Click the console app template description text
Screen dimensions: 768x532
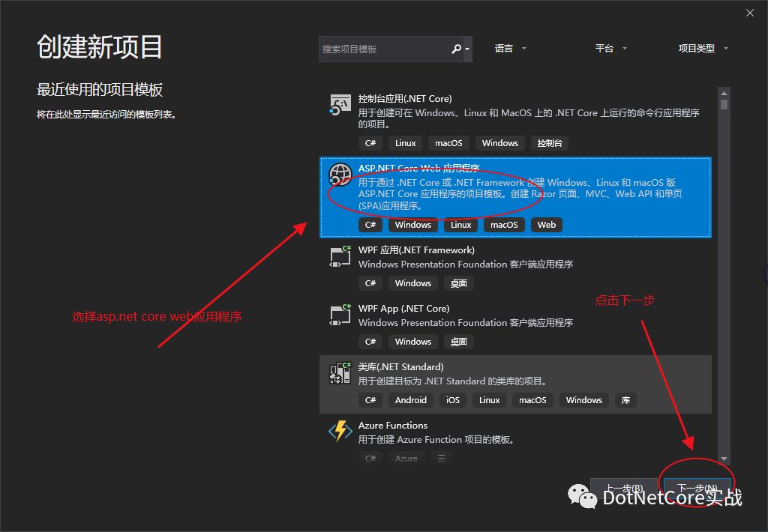point(529,118)
